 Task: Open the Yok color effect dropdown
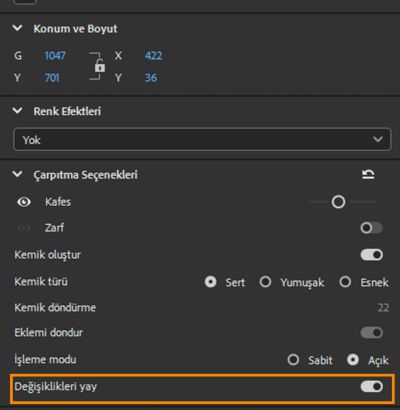point(202,139)
